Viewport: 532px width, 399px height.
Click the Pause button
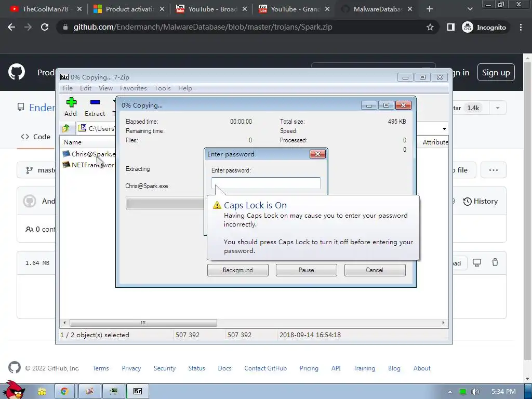click(x=307, y=270)
